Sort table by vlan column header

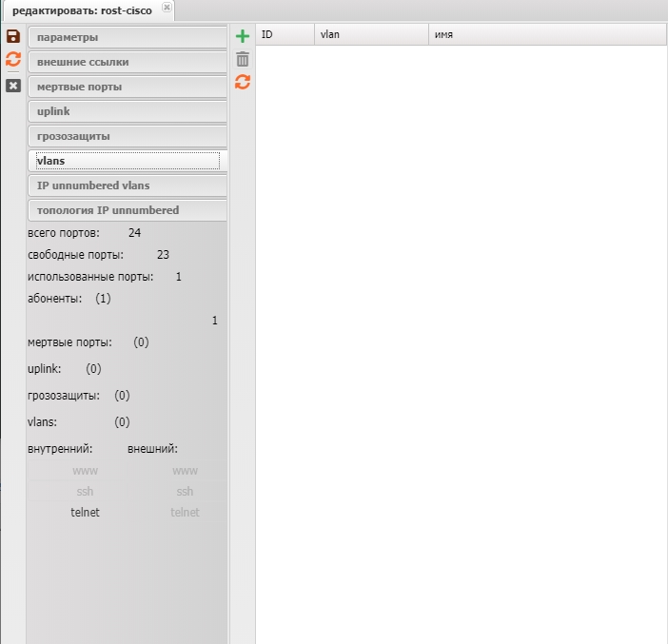(x=371, y=34)
